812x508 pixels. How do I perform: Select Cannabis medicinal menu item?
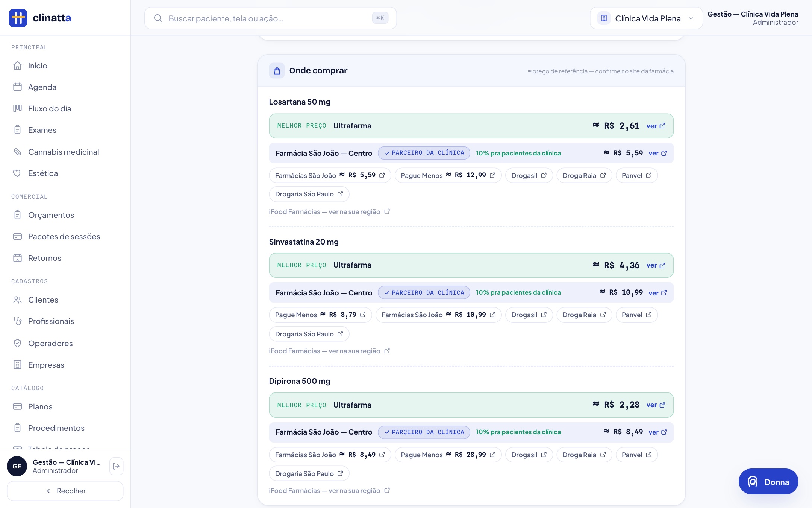click(x=65, y=152)
